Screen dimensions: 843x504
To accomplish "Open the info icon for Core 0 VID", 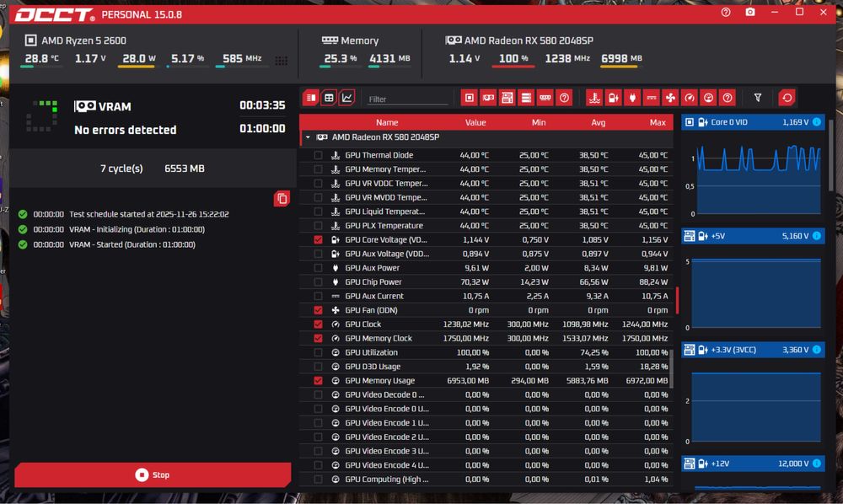I will click(x=817, y=122).
